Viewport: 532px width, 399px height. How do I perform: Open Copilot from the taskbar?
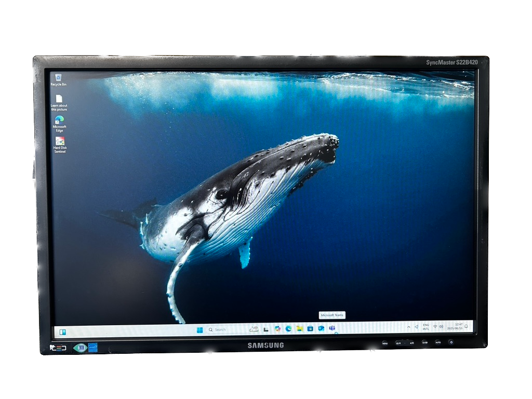click(x=277, y=329)
